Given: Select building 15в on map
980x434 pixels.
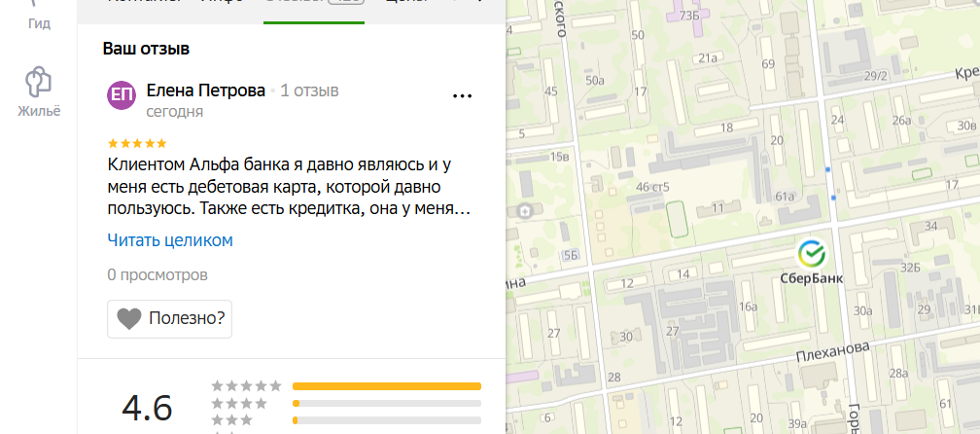Looking at the screenshot, I should click(559, 157).
